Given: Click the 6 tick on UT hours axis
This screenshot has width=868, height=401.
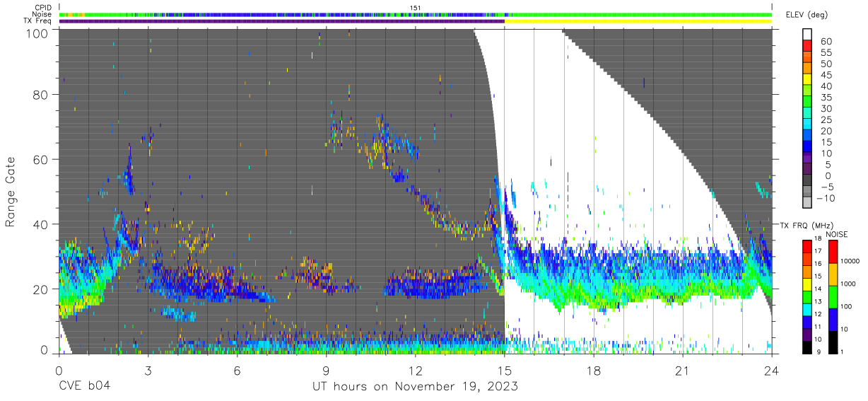Looking at the screenshot, I should 237,370.
